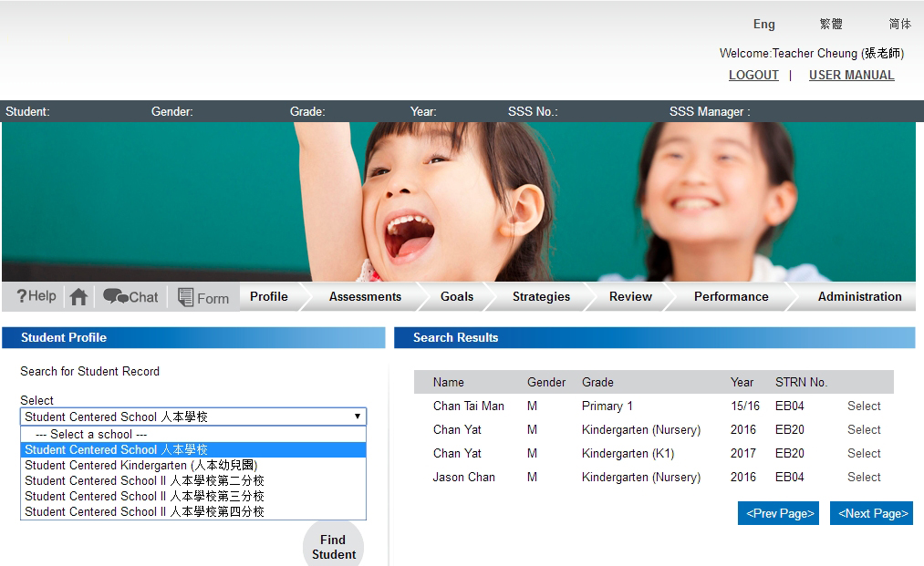Choose the 人本學校第四分校 school option
924x566 pixels.
[193, 511]
